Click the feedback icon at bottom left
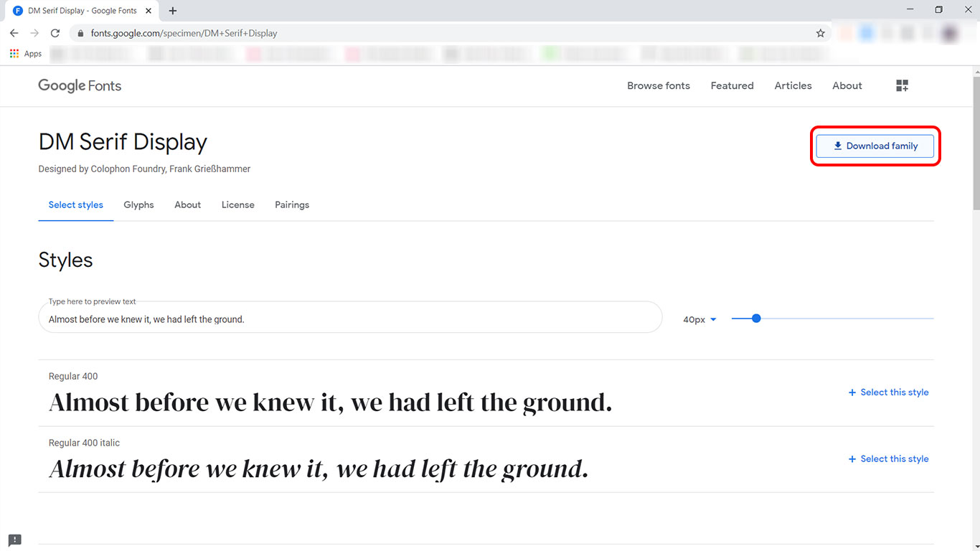Screen dimensions: 980x551 15,540
